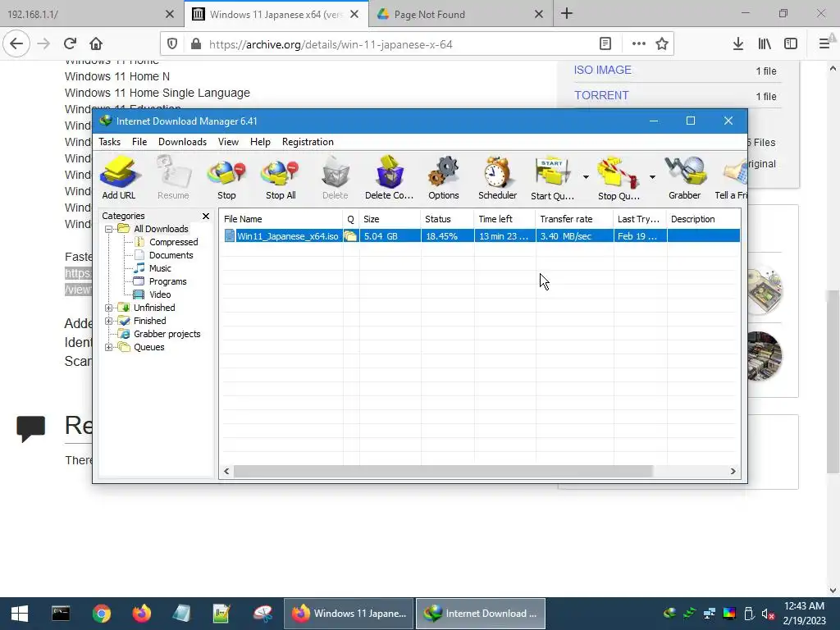This screenshot has height=630, width=840.
Task: Bookmark the page with star icon
Action: (x=662, y=44)
